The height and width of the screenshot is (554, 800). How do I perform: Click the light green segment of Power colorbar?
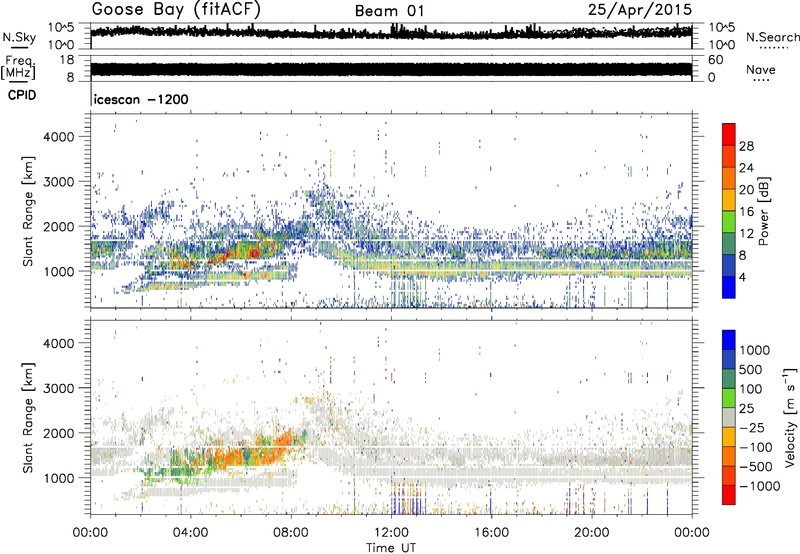coord(729,222)
